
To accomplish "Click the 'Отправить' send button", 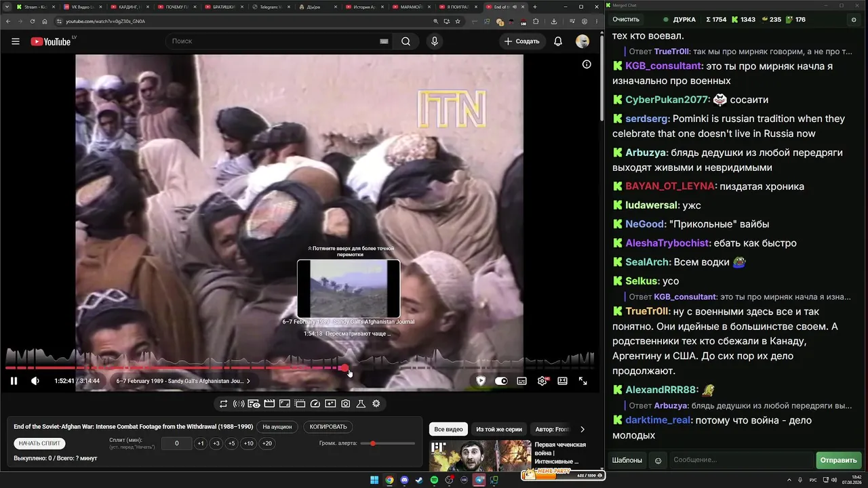I will pos(839,460).
